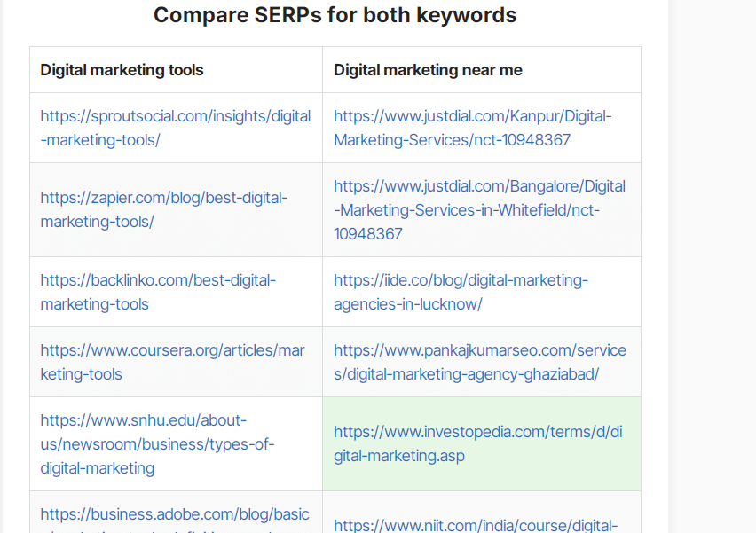Screen dimensions: 756x533
Task: Click the gray margin right of the page
Action: tap(713, 266)
